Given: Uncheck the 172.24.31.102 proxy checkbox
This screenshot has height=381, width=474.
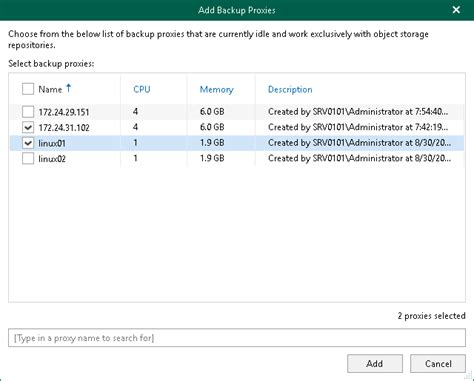Looking at the screenshot, I should 28,127.
